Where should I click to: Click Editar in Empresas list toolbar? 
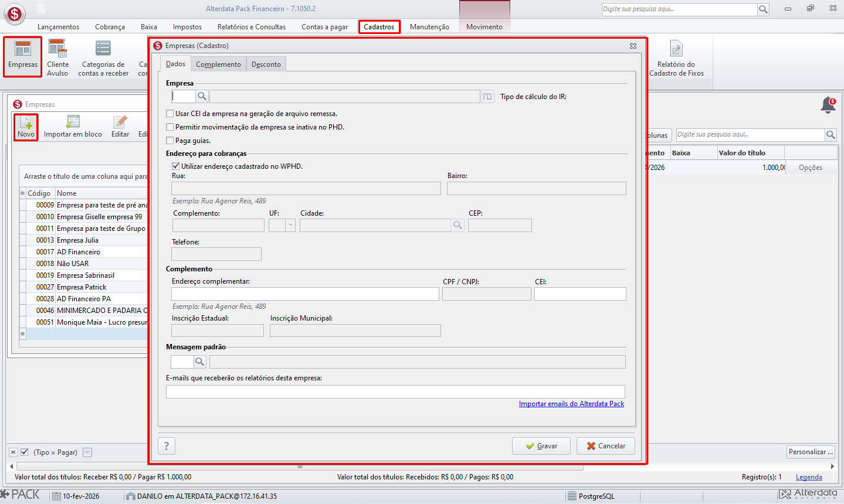coord(120,127)
